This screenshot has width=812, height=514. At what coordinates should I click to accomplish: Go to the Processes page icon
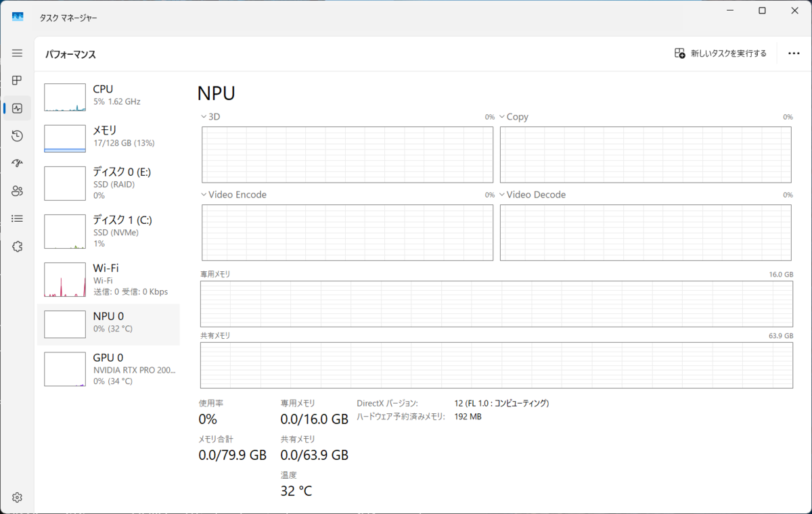pos(17,80)
